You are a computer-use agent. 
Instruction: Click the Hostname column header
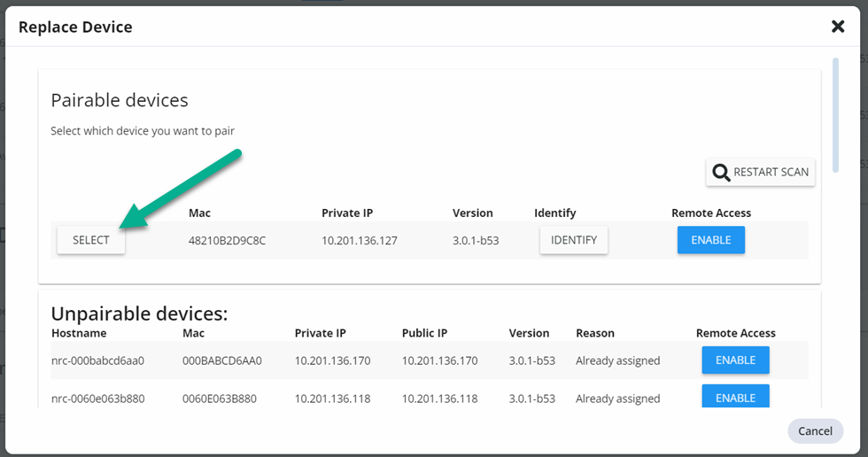[79, 333]
